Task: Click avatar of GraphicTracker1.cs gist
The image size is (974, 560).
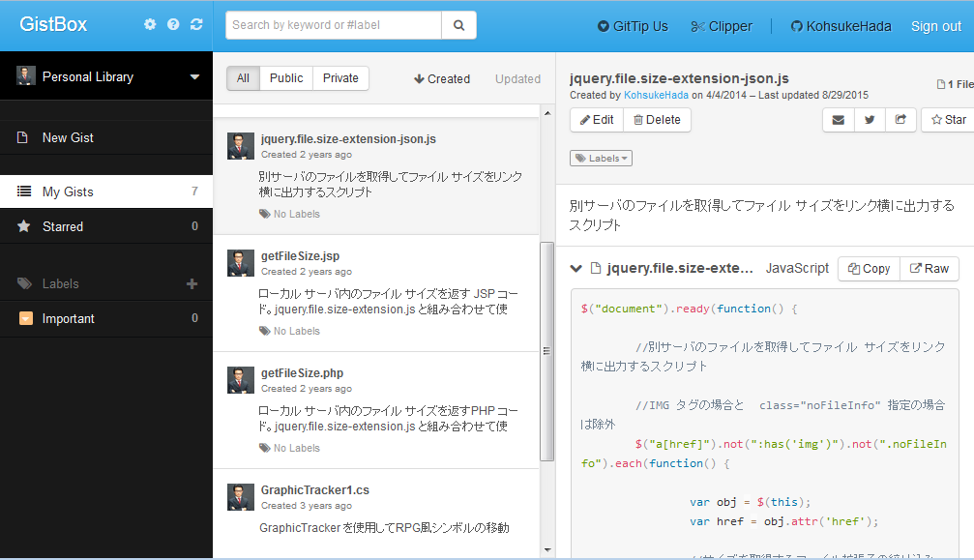Action: 241,497
